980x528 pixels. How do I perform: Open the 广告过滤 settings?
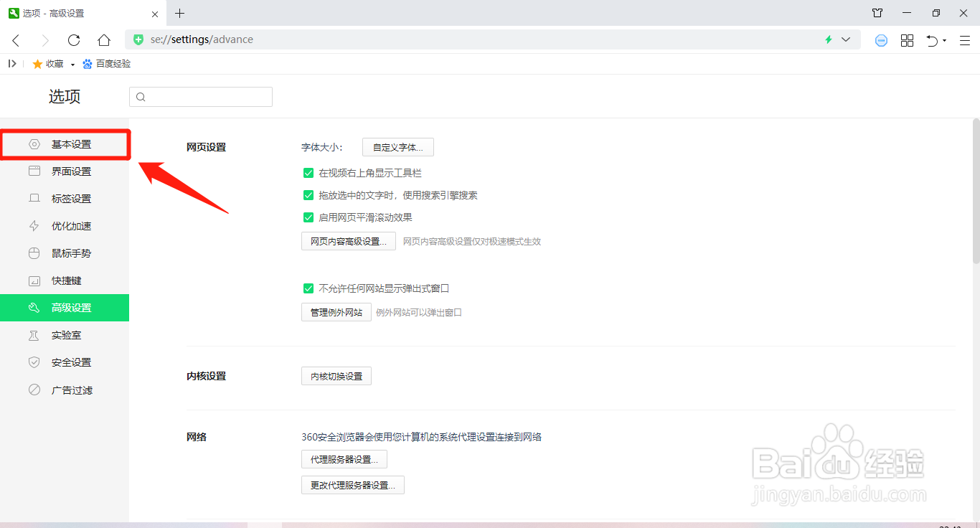pyautogui.click(x=71, y=389)
